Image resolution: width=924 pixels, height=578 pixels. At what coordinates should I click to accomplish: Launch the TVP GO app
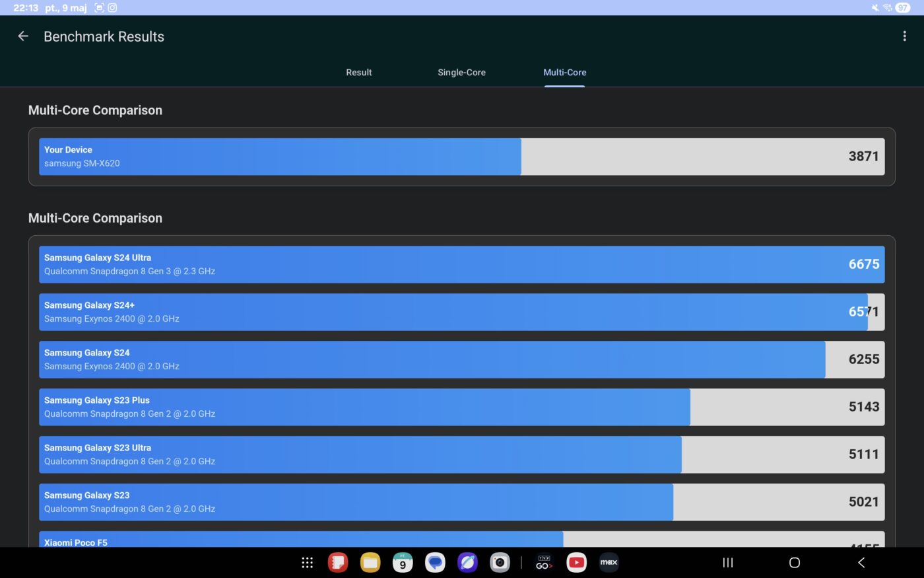(x=544, y=563)
